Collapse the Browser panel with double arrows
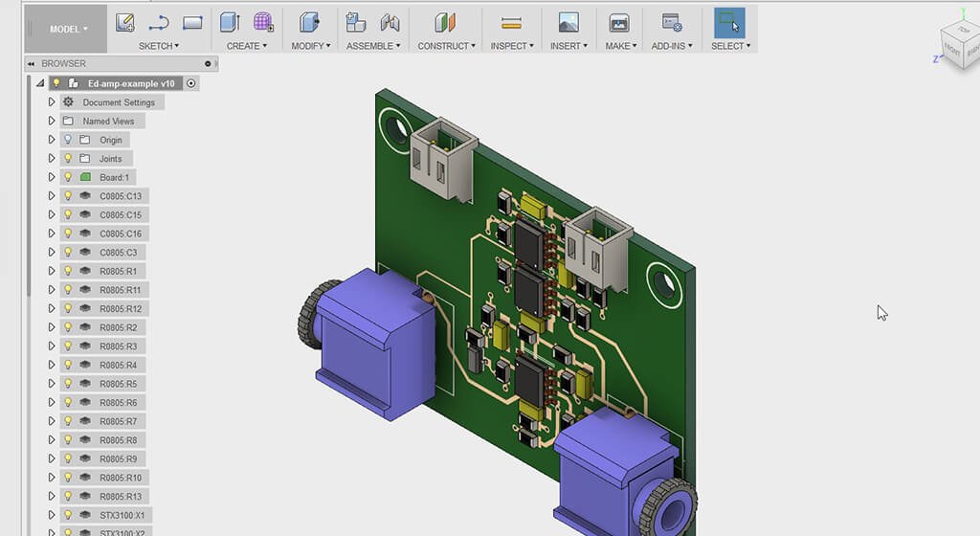 [x=31, y=64]
